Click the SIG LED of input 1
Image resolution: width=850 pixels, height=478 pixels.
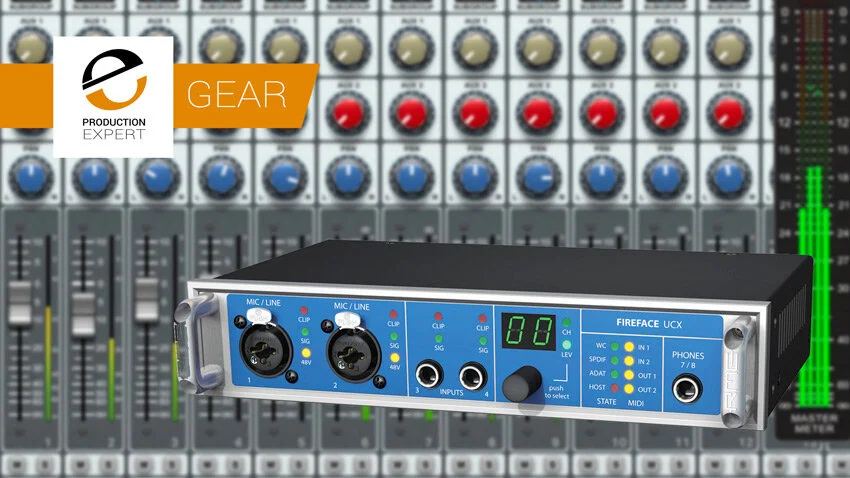[x=305, y=332]
